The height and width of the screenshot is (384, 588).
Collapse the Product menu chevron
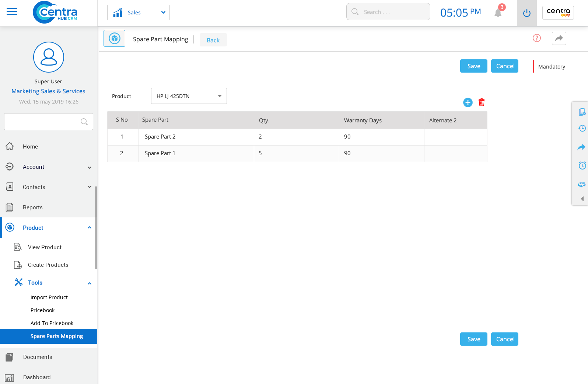point(90,228)
